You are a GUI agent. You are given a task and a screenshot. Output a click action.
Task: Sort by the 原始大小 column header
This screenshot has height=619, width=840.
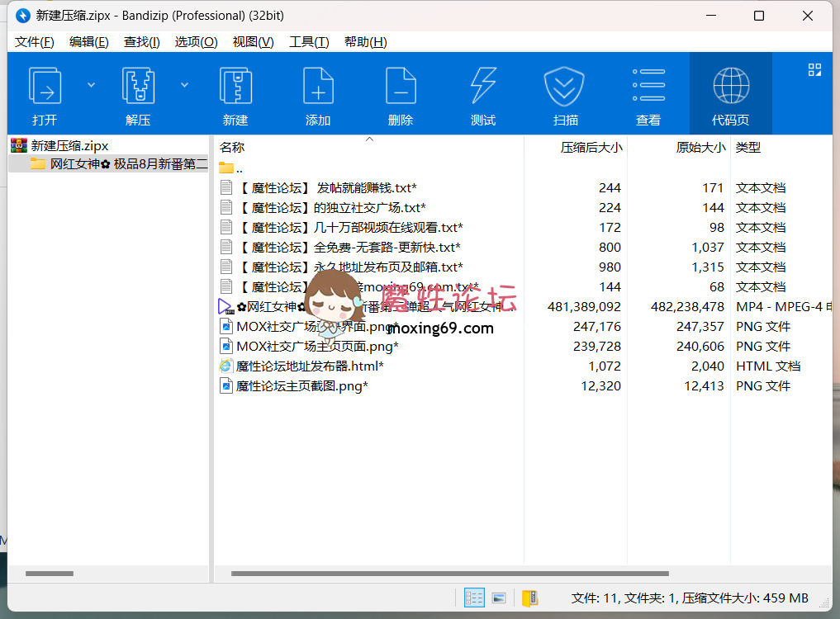click(700, 147)
